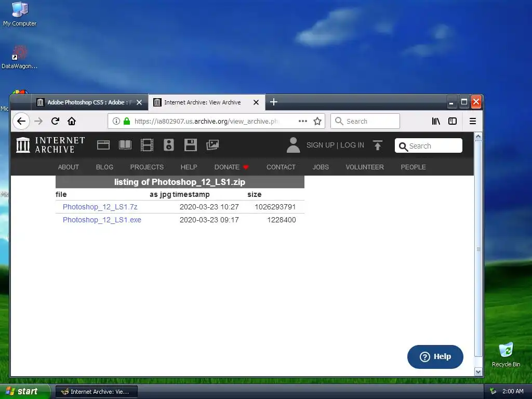Go back with the browser back arrow

[x=21, y=121]
